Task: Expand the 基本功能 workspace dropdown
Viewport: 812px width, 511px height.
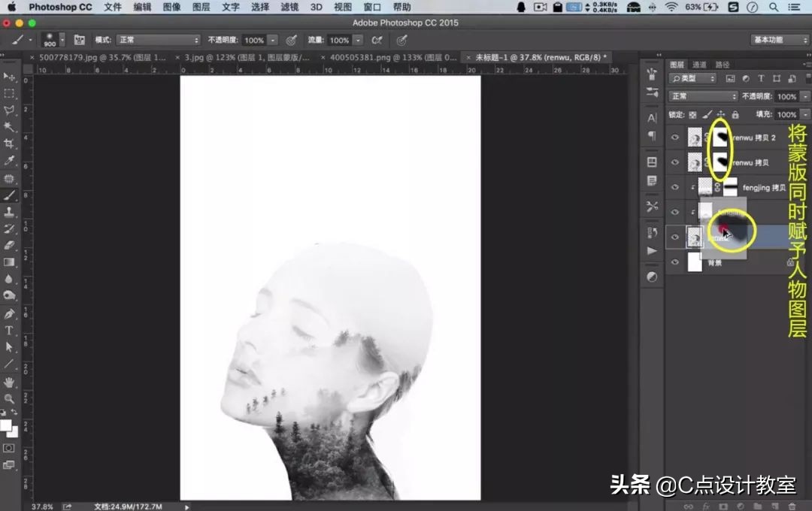Action: [x=780, y=40]
